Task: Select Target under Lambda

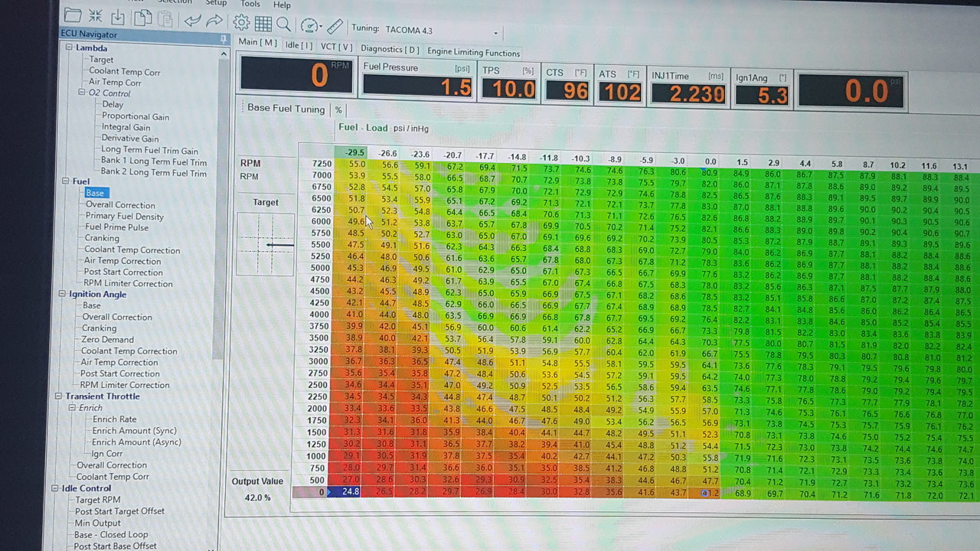Action: 101,60
